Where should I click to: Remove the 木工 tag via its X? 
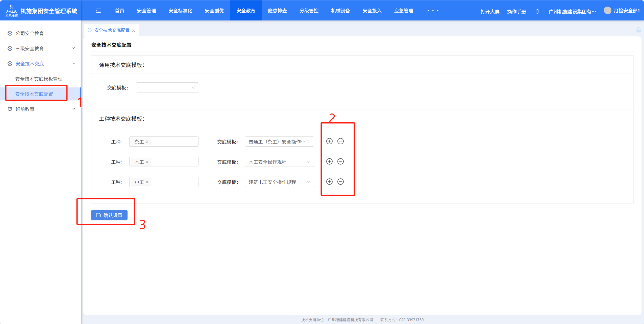pos(147,162)
